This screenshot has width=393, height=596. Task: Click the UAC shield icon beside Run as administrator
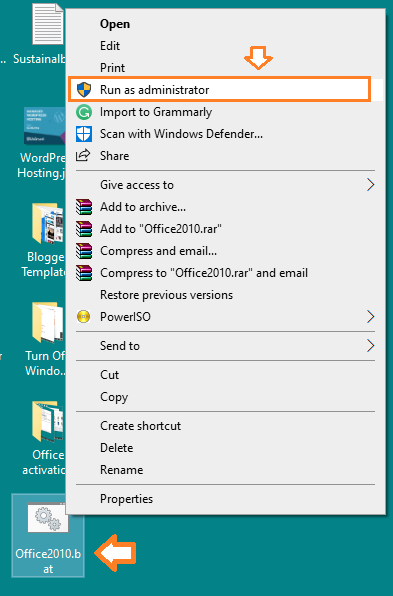pyautogui.click(x=84, y=90)
